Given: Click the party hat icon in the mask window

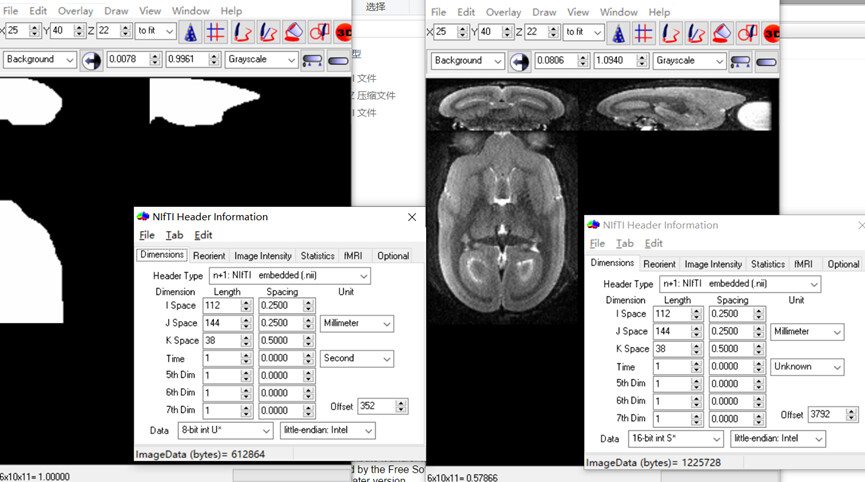Looking at the screenshot, I should click(189, 32).
